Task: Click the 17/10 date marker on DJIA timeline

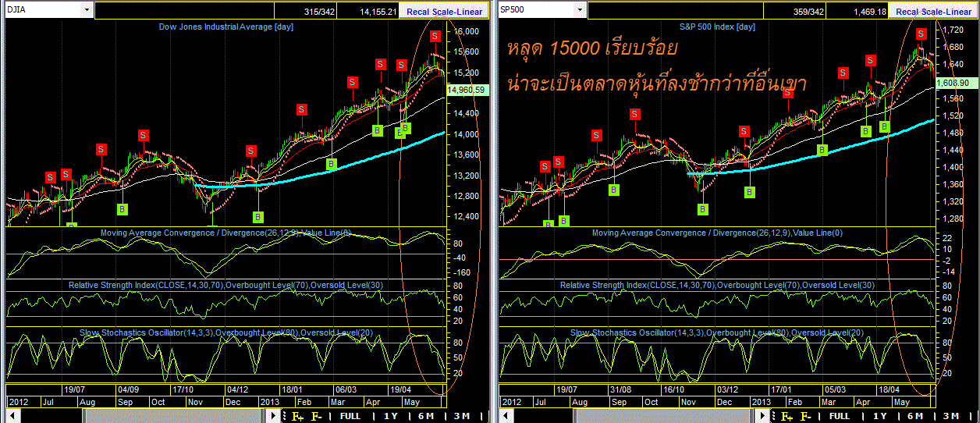Action: 183,389
